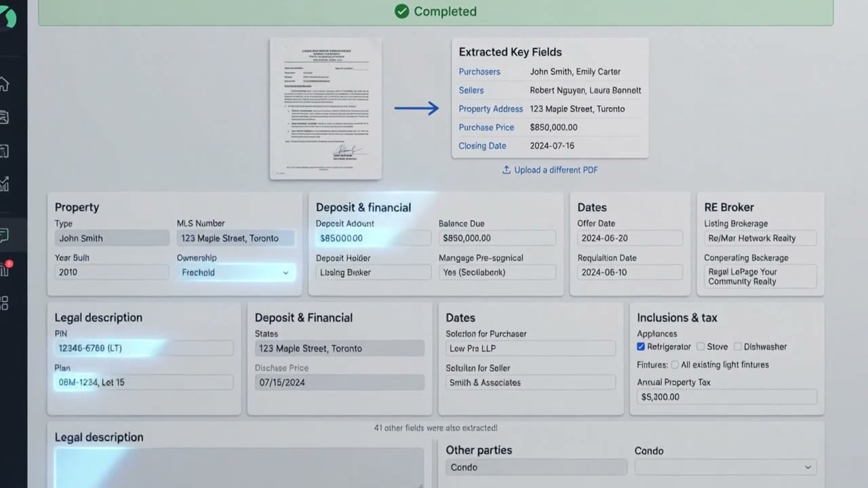Focus the Listing Brokerage field
The width and height of the screenshot is (868, 488).
click(x=760, y=238)
